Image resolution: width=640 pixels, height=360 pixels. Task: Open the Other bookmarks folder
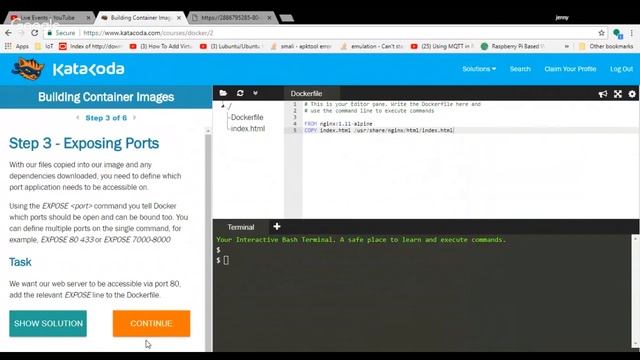(606, 46)
